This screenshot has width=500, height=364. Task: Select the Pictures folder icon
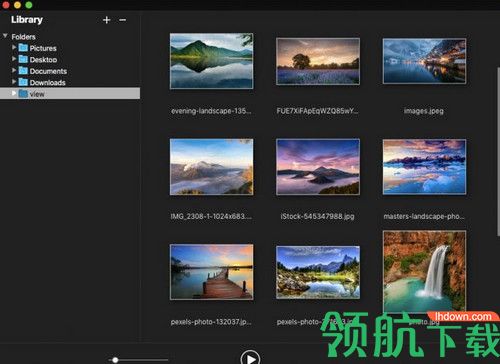(23, 48)
